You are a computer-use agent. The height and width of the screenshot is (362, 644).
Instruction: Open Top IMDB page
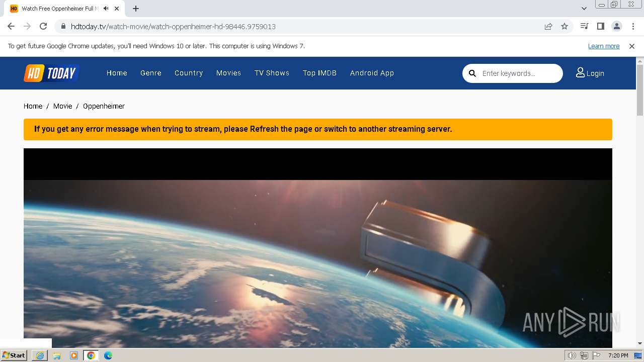(x=319, y=73)
